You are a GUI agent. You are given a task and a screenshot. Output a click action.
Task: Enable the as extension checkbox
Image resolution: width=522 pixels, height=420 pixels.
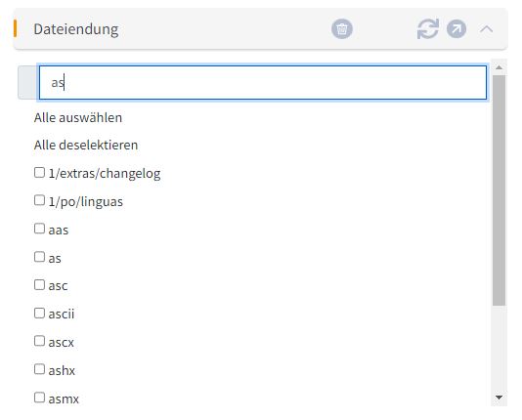pyautogui.click(x=39, y=257)
